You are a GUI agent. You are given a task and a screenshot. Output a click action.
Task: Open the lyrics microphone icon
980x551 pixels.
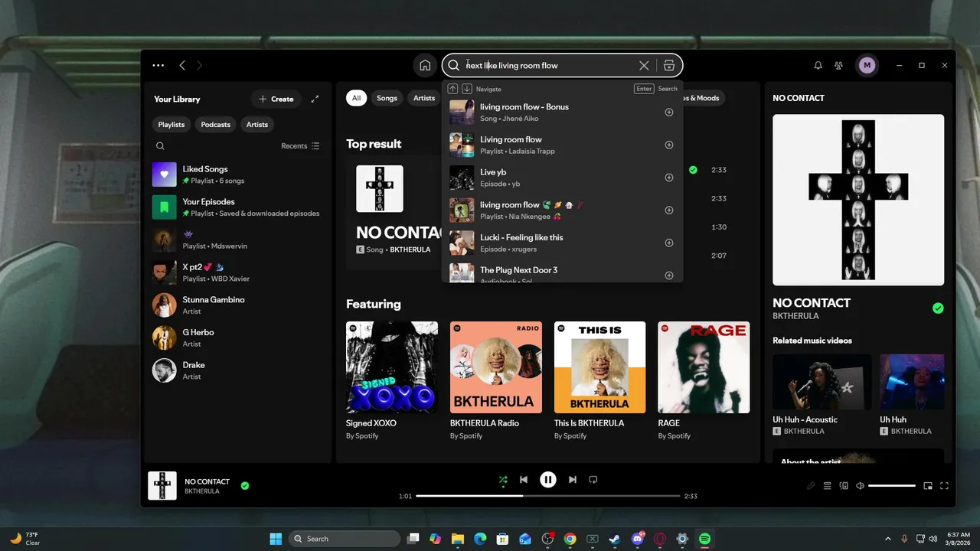tap(811, 486)
